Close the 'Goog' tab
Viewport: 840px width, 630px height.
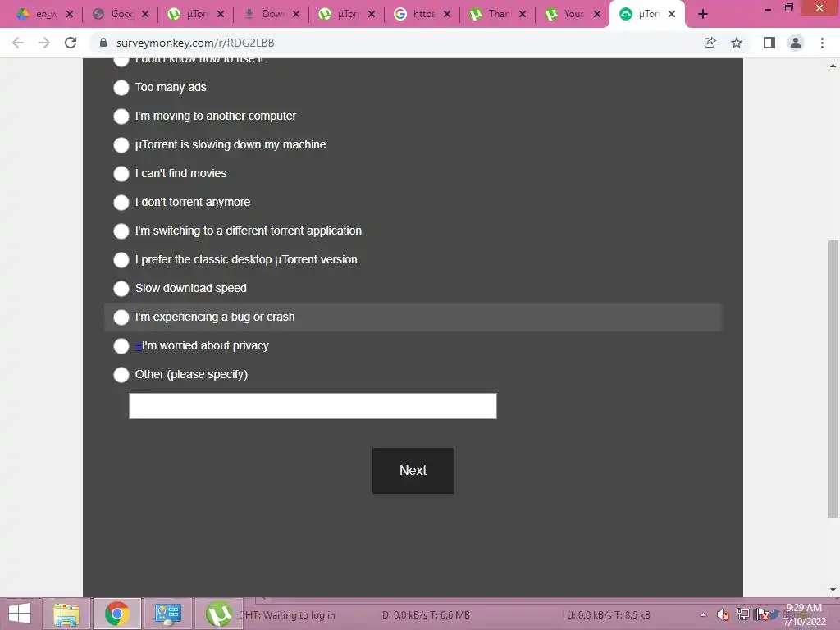145,15
